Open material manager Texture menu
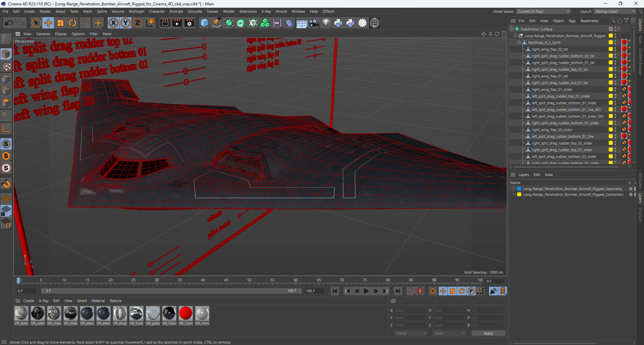The image size is (644, 345). (x=115, y=301)
